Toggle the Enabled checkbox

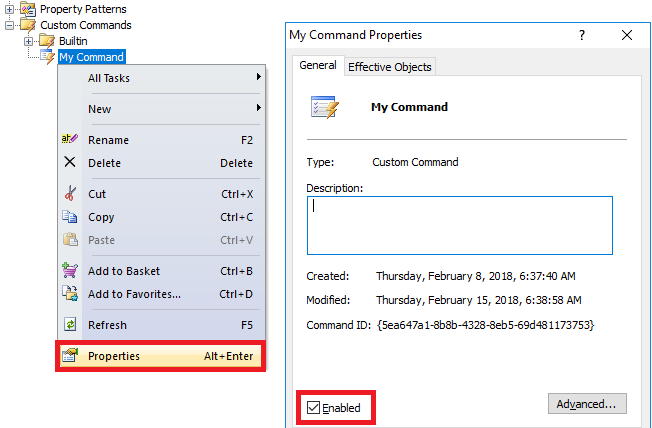point(314,408)
